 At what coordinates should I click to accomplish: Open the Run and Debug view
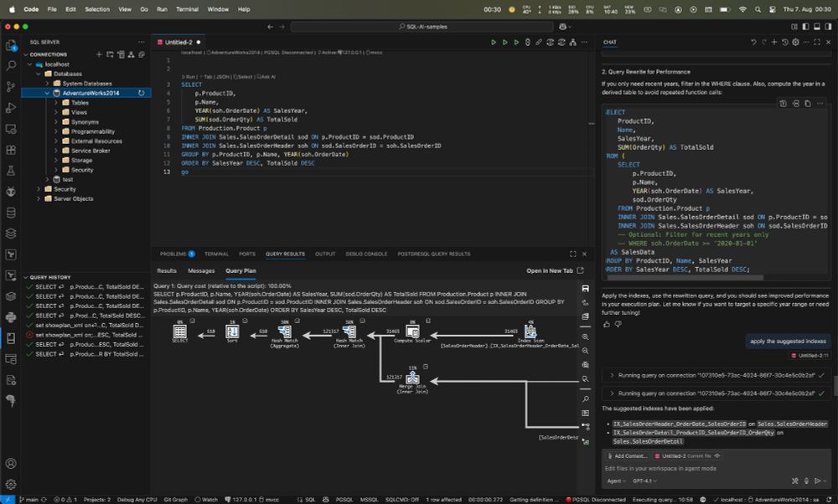(x=11, y=108)
